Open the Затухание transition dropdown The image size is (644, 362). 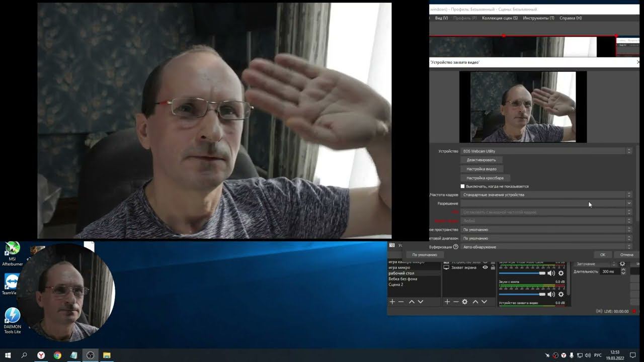coord(595,264)
